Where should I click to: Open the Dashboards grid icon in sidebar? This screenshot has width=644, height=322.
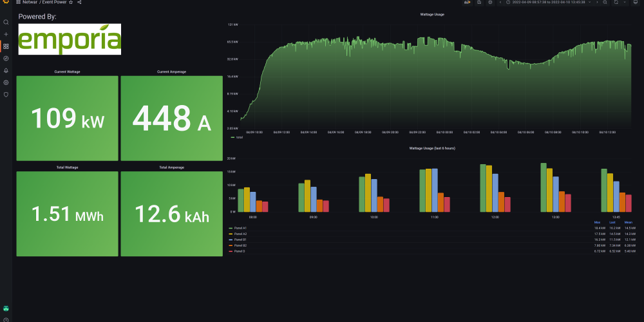coord(6,46)
